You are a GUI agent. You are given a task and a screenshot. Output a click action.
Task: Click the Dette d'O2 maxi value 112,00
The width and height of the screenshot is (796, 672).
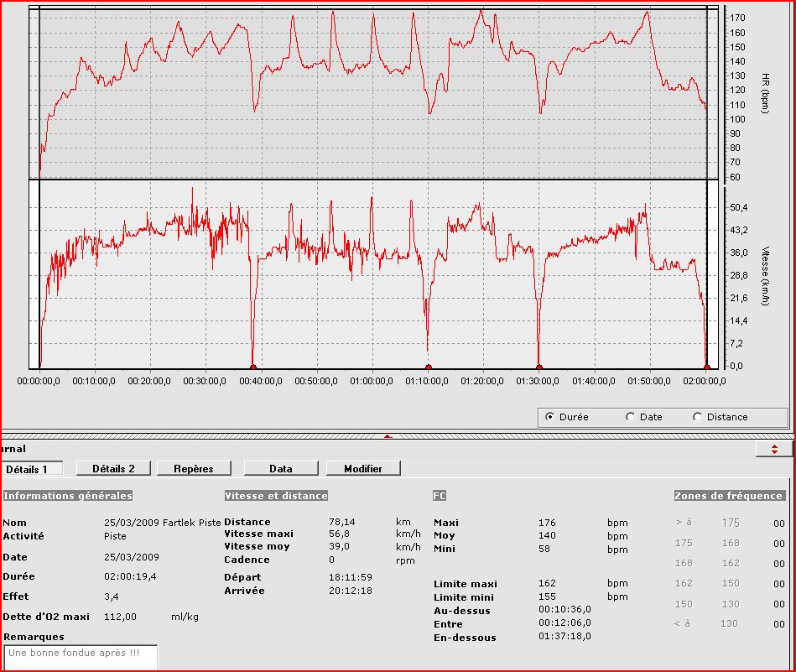click(120, 617)
